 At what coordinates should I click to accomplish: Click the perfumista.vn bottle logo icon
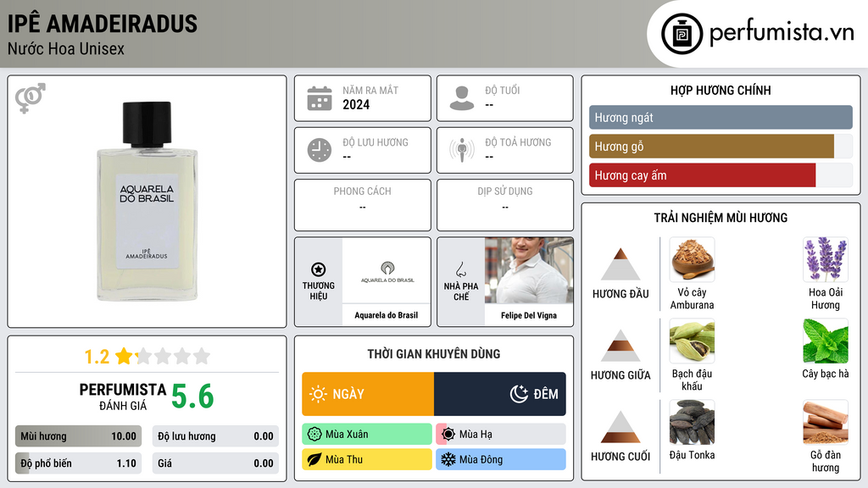tap(682, 34)
